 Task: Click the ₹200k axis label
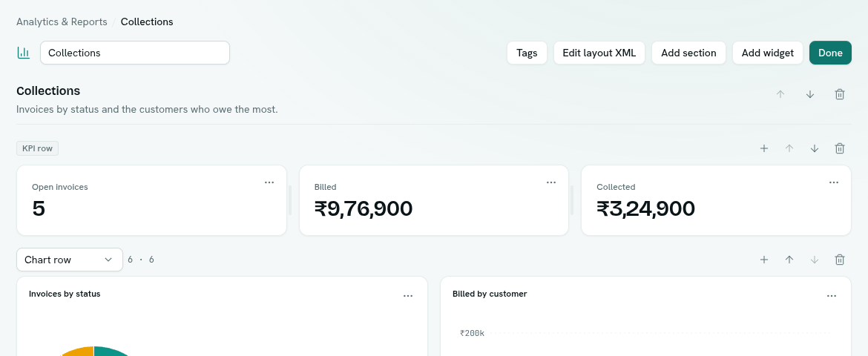tap(472, 333)
